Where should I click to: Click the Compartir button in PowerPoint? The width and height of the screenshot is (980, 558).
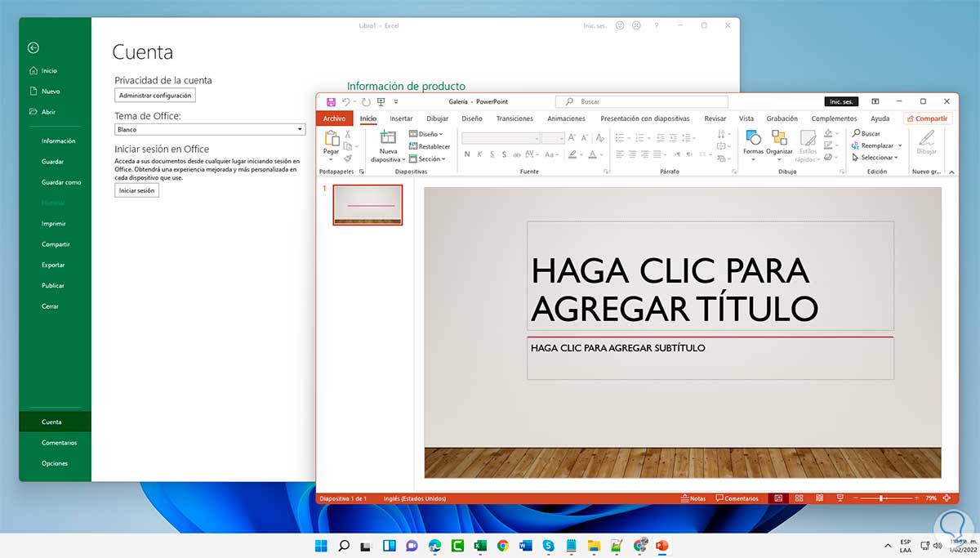928,118
